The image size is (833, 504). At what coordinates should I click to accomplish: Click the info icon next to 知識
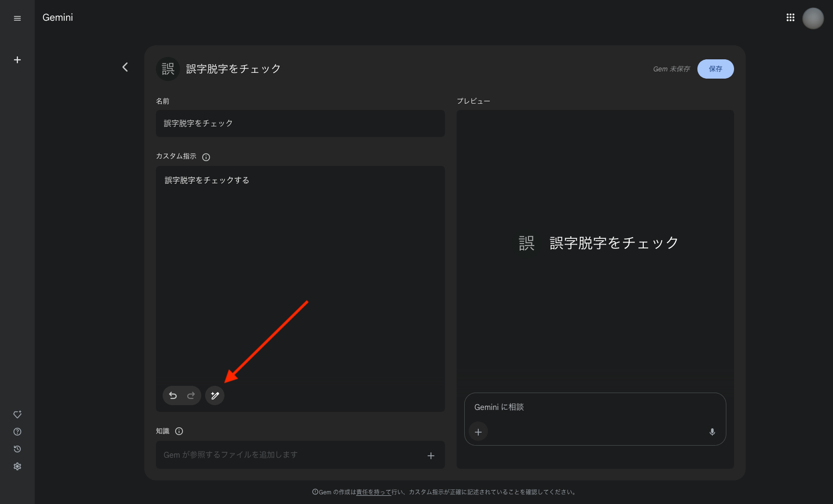coord(179,431)
